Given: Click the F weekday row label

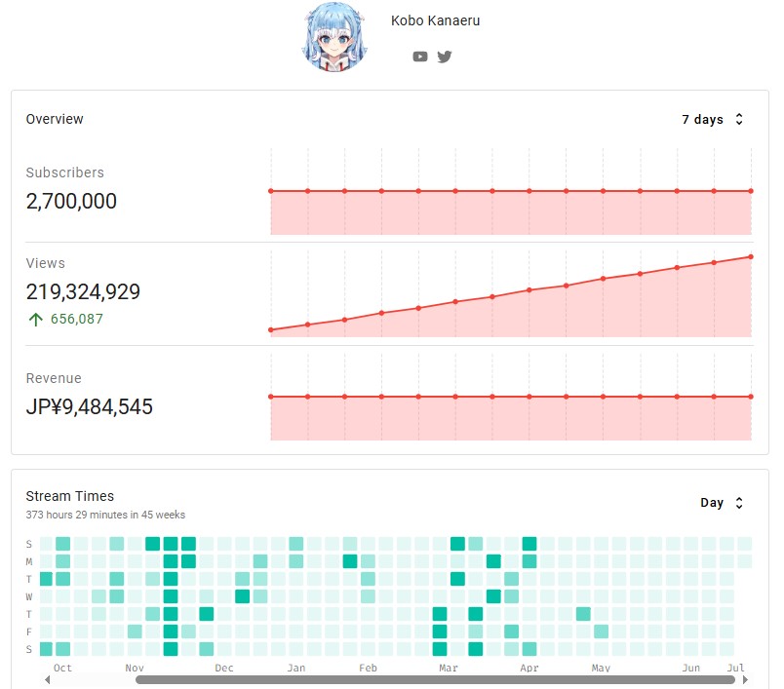Looking at the screenshot, I should coord(29,632).
